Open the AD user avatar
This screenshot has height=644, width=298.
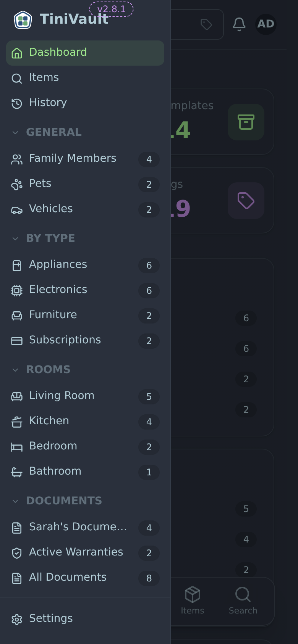tap(266, 24)
